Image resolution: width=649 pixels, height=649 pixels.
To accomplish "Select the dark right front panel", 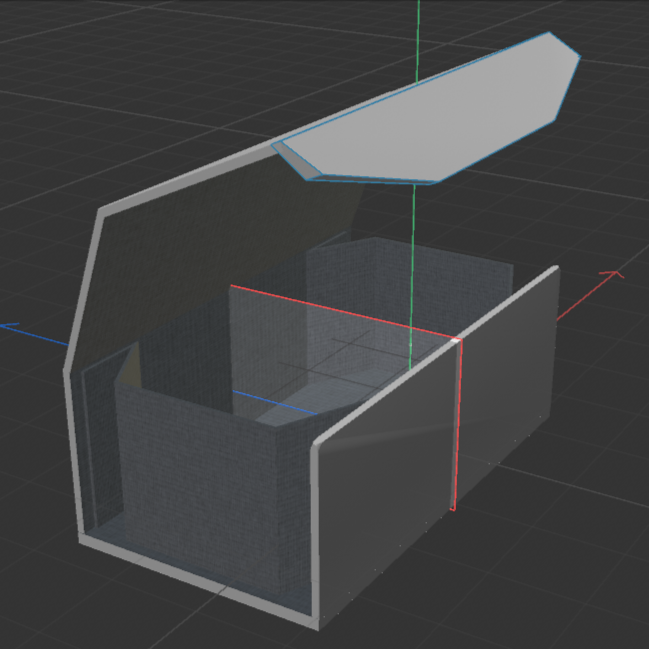I will tap(505, 400).
